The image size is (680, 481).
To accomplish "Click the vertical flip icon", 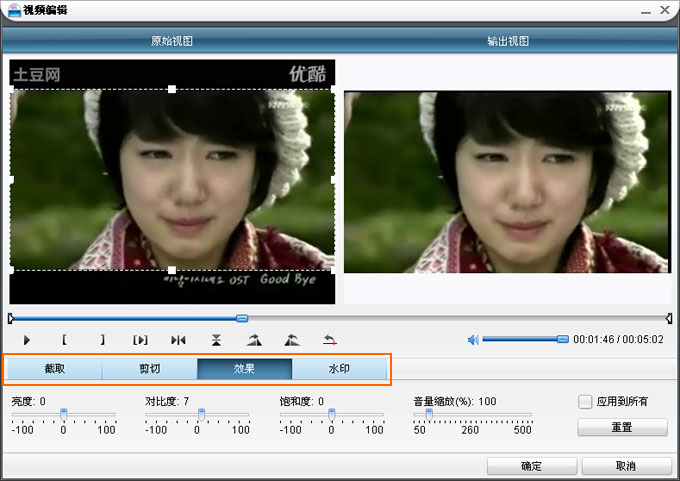I will [216, 340].
